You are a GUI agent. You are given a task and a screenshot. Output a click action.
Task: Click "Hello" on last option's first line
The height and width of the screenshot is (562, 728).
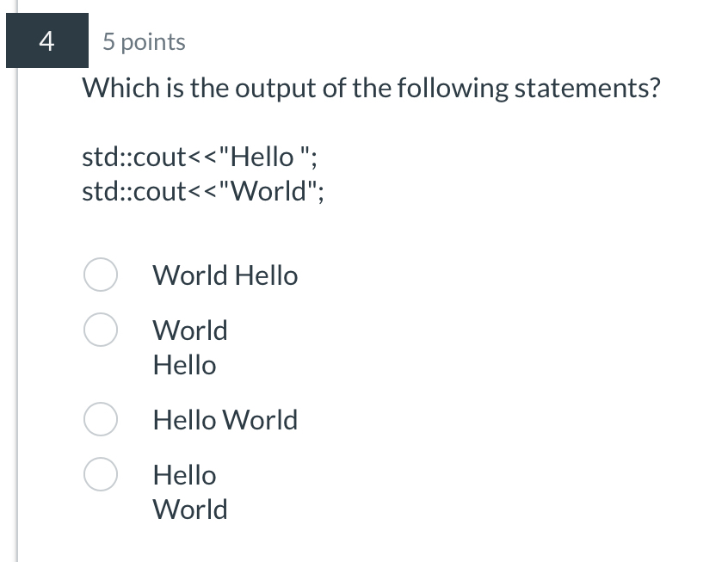tap(184, 474)
